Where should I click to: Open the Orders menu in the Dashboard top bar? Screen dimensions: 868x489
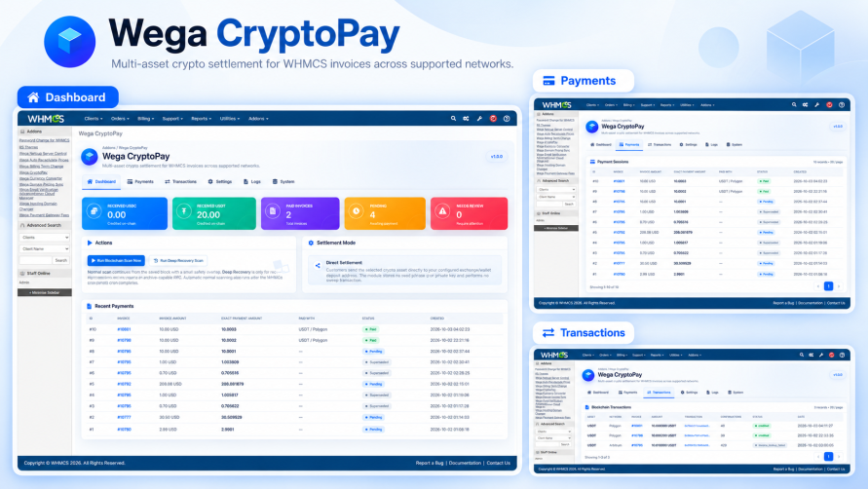120,119
